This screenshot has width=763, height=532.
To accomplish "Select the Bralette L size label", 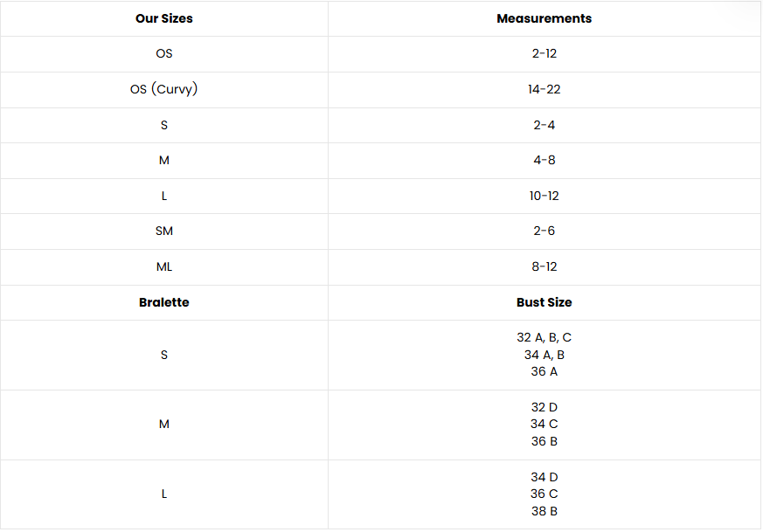I will pos(164,494).
